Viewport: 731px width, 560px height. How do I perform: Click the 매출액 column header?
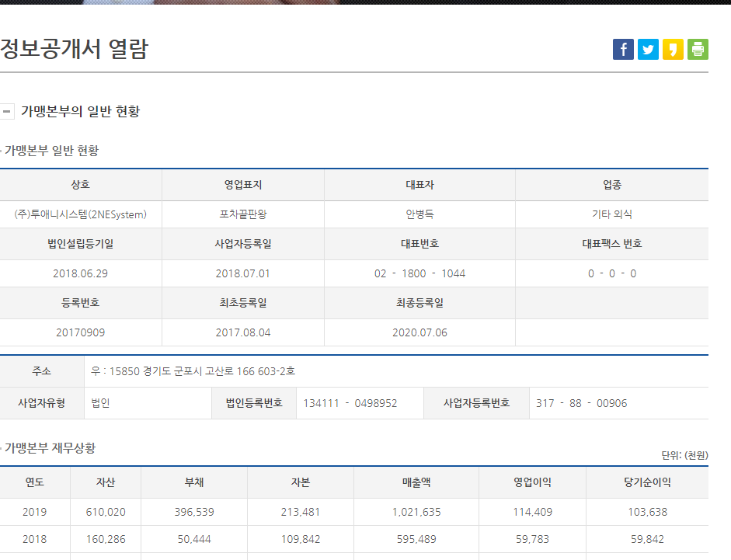(x=416, y=482)
